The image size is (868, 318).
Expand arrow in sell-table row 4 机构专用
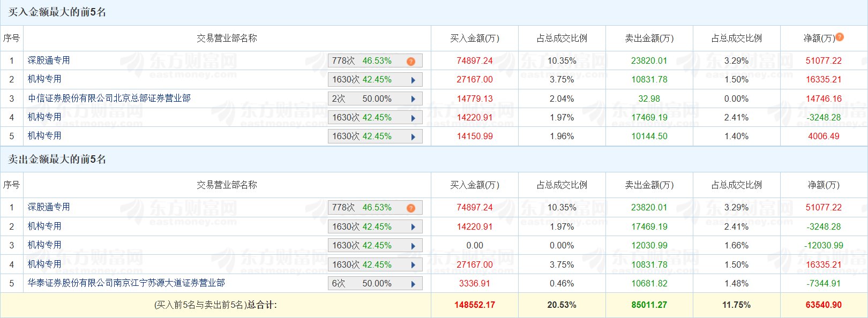pyautogui.click(x=413, y=265)
